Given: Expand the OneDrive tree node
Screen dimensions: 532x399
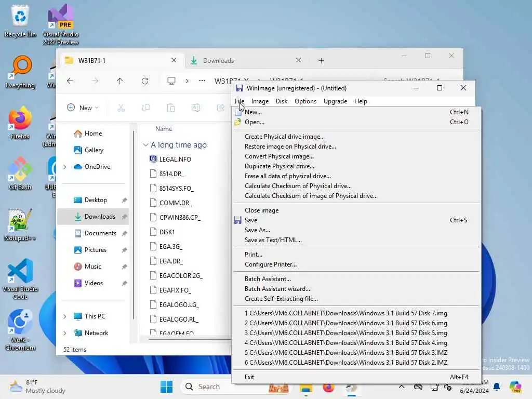Looking at the screenshot, I should pos(65,167).
